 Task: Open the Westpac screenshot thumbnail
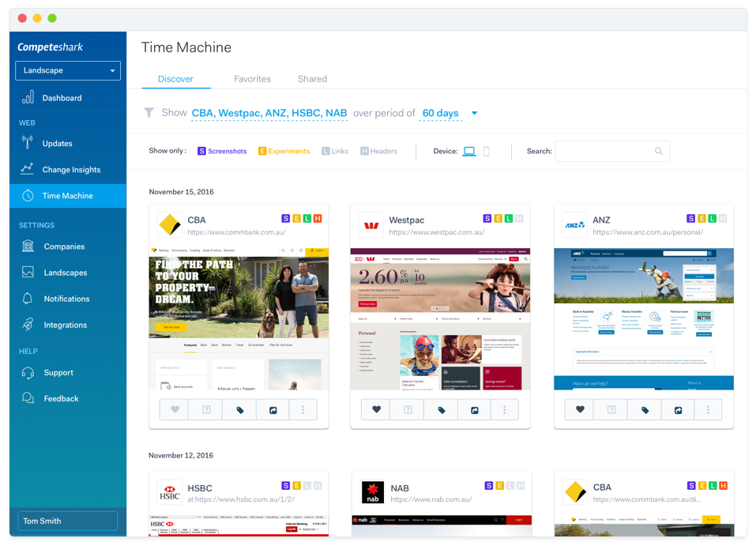pyautogui.click(x=440, y=318)
